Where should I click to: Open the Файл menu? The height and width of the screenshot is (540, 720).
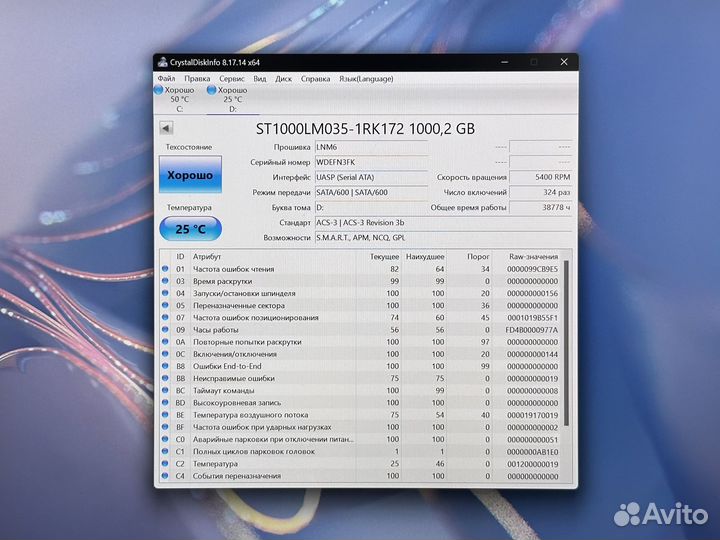pos(166,79)
